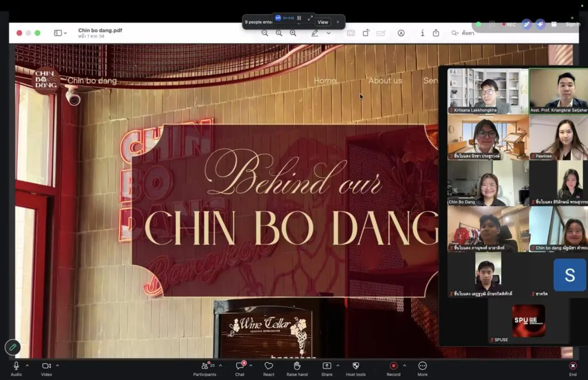
Task: Open the Chat panel
Action: pyautogui.click(x=240, y=369)
